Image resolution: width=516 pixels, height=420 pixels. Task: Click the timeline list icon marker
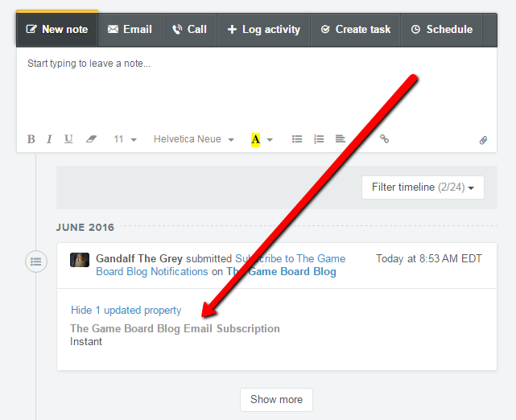[x=36, y=261]
